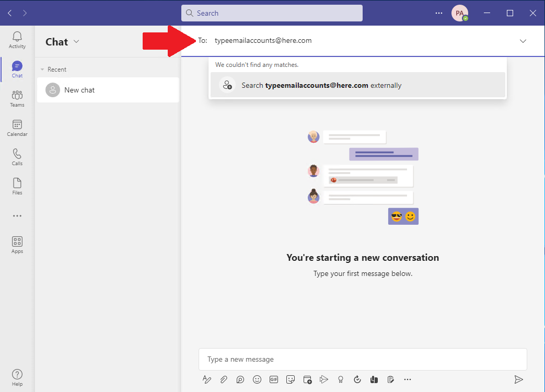This screenshot has width=545, height=392.
Task: Open the sticker picker
Action: (291, 379)
